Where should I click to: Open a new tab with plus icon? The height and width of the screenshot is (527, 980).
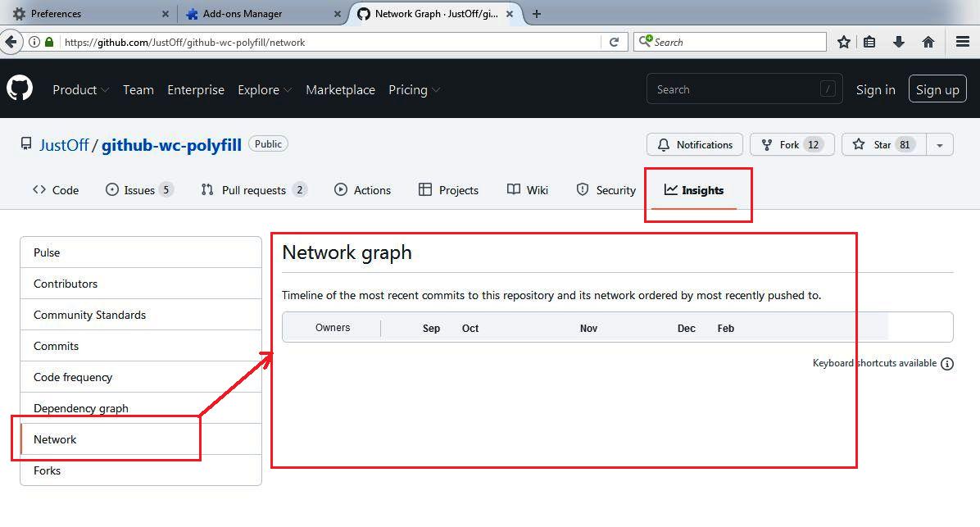point(536,14)
